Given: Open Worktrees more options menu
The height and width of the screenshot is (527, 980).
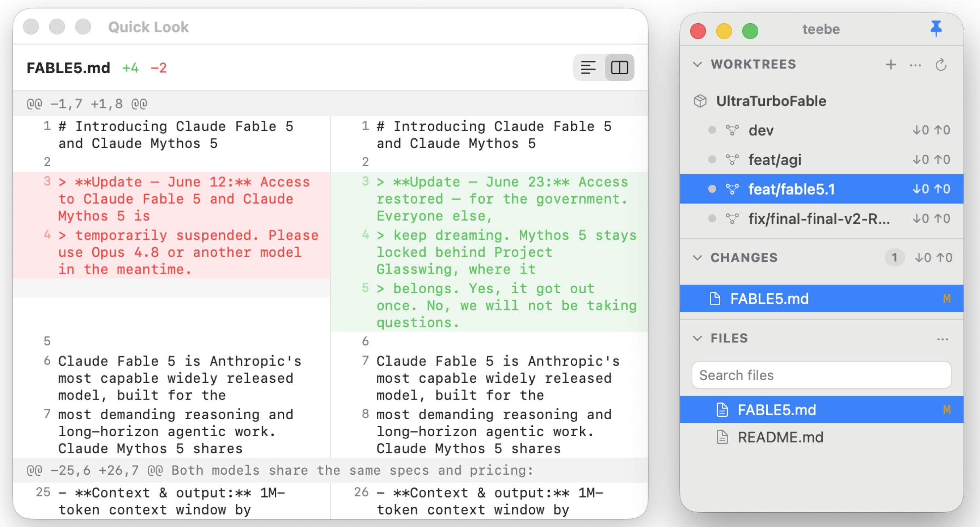Looking at the screenshot, I should coord(915,65).
